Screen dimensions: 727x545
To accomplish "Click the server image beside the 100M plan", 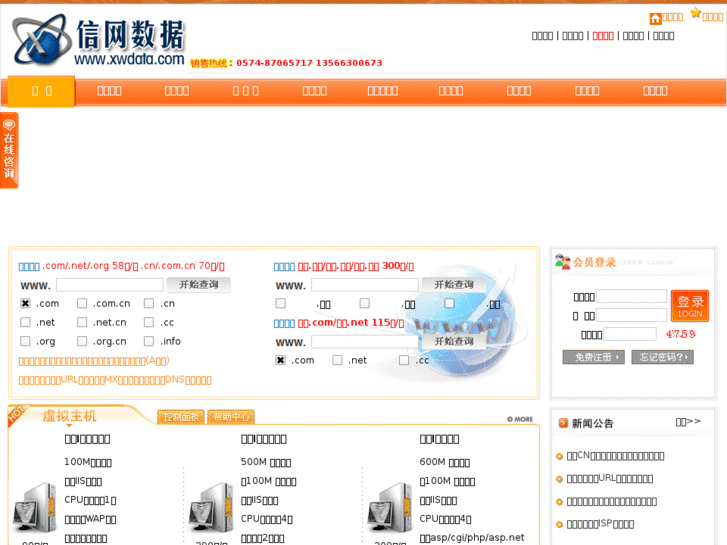I will click(35, 507).
